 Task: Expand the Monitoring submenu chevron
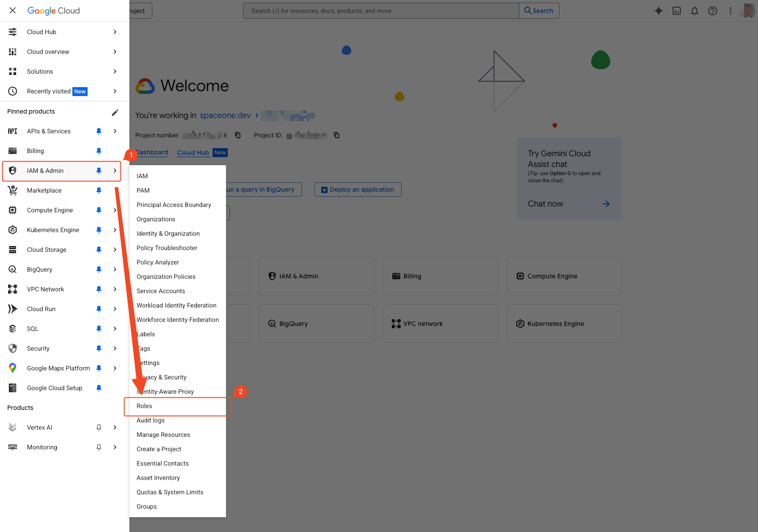[115, 447]
